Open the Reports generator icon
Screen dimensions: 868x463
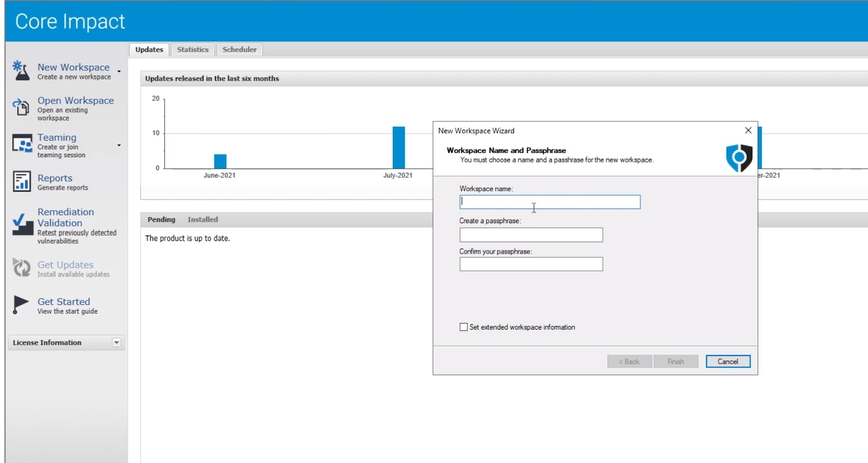click(x=20, y=182)
